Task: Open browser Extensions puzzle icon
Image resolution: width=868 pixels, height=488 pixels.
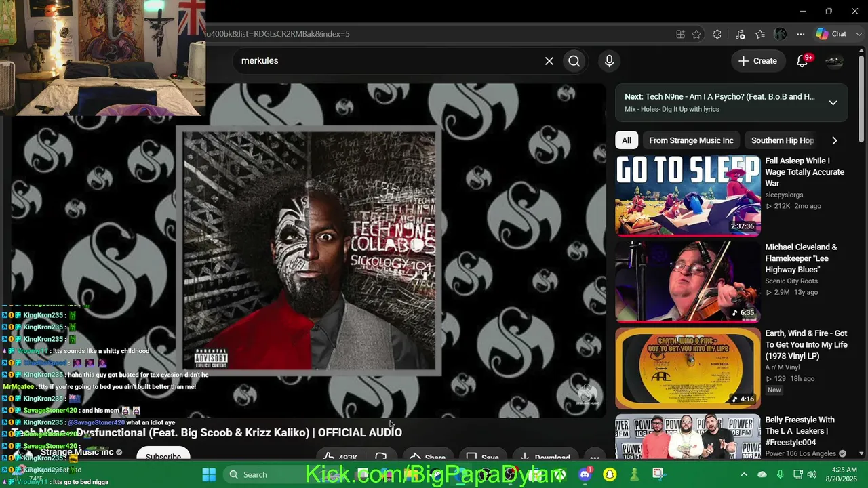Action: coord(717,34)
